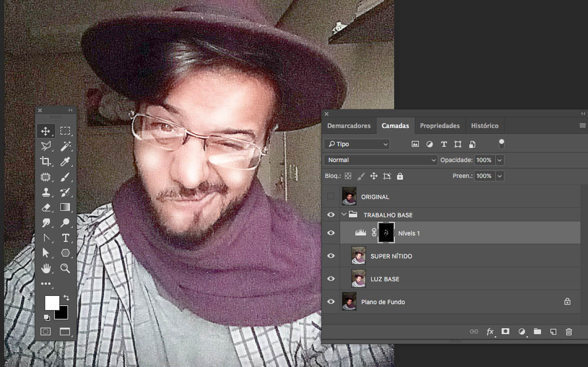Choose the Horizontal Type tool
The height and width of the screenshot is (367, 588).
point(66,238)
